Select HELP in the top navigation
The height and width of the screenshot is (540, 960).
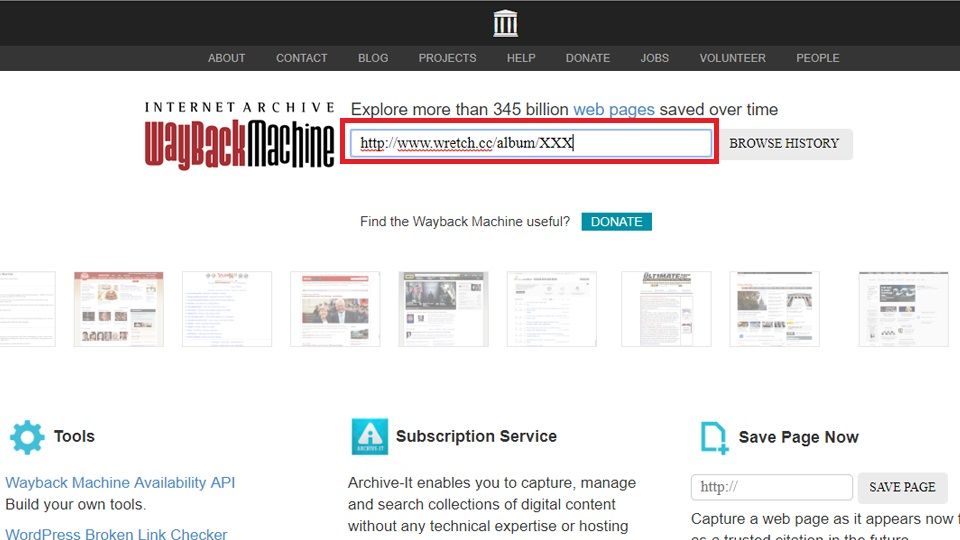pyautogui.click(x=521, y=58)
